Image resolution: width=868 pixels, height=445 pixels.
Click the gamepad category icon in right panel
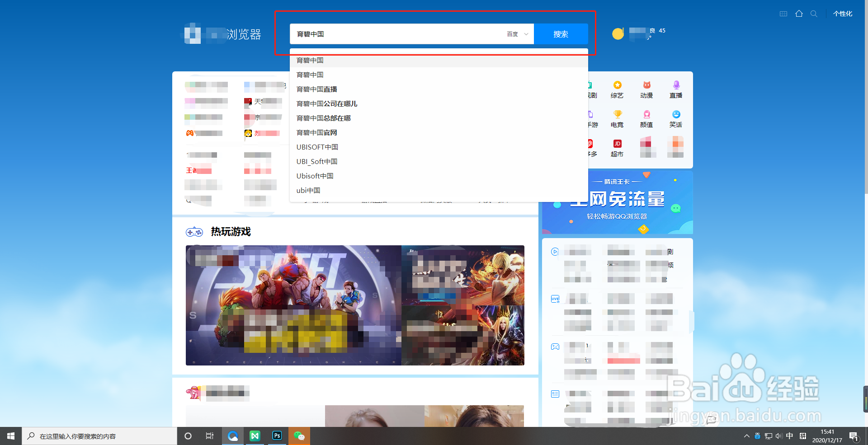click(x=555, y=347)
